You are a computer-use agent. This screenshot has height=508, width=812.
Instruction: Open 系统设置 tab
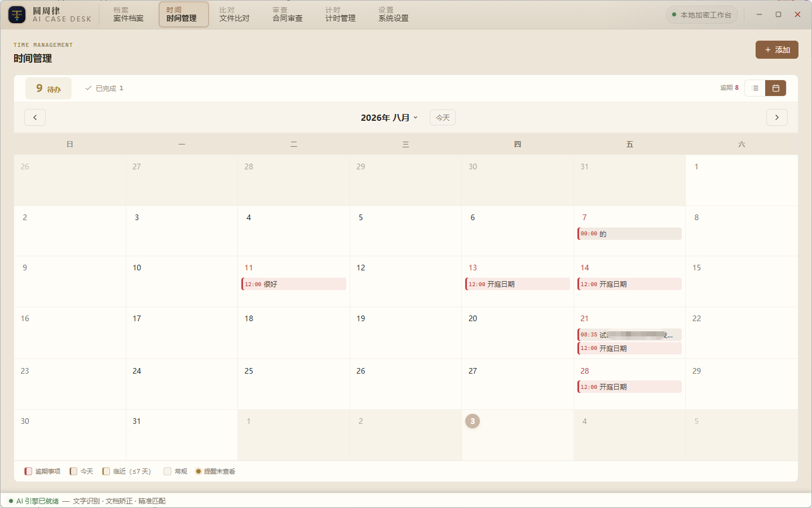(394, 15)
